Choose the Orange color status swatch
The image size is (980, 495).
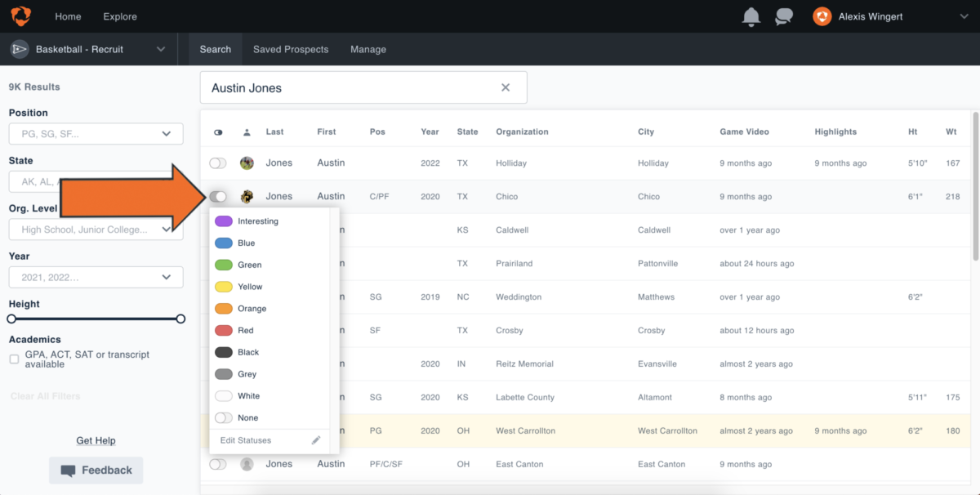[x=224, y=309]
